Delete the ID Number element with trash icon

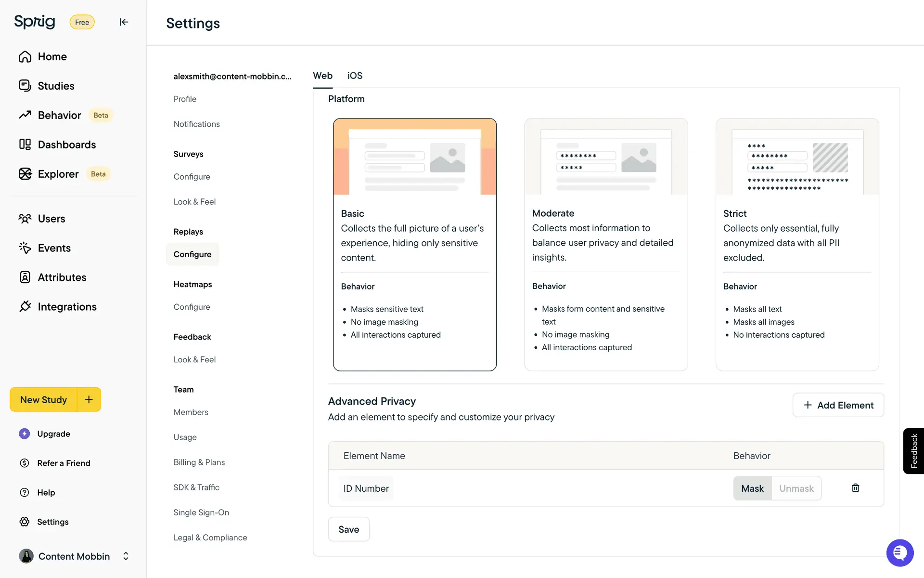coord(855,488)
